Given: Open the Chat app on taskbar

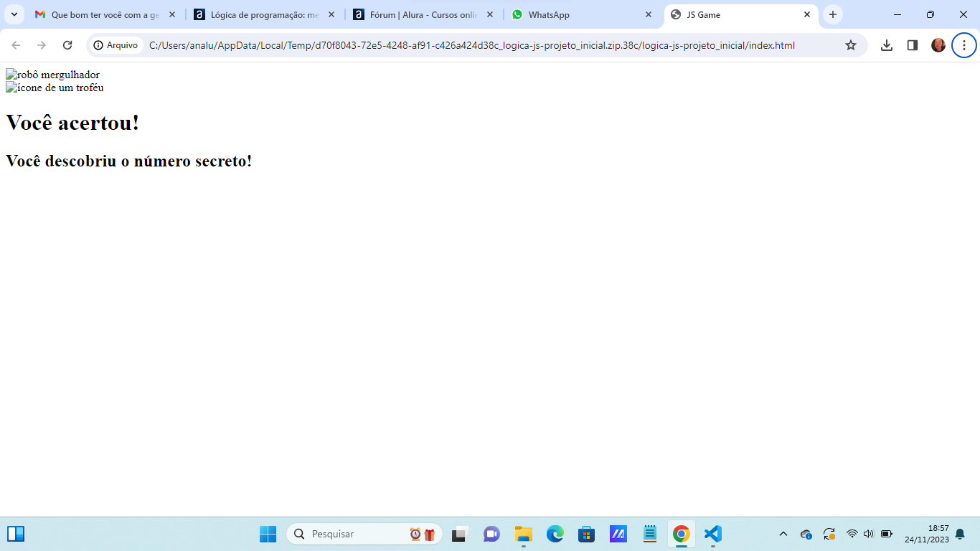Looking at the screenshot, I should click(x=491, y=534).
